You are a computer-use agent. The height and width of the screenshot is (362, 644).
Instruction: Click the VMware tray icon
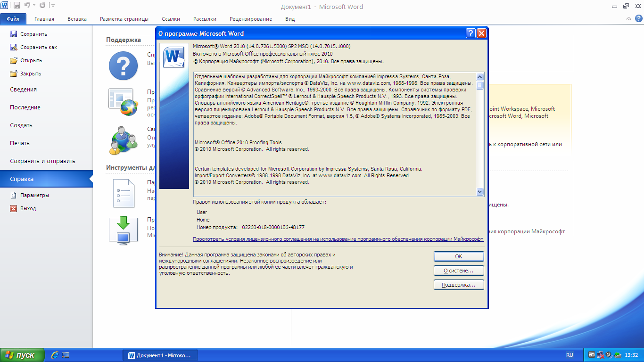point(592,355)
